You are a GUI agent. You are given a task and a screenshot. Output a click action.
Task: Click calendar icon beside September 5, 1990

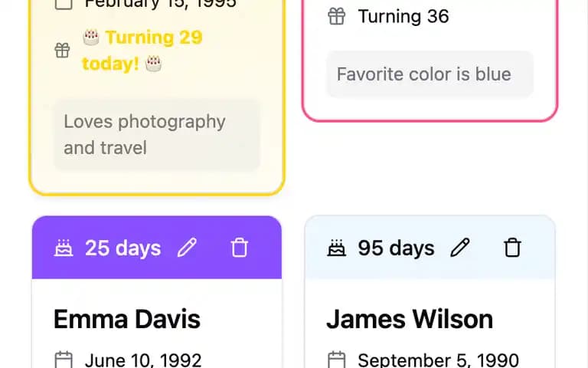[x=336, y=360]
